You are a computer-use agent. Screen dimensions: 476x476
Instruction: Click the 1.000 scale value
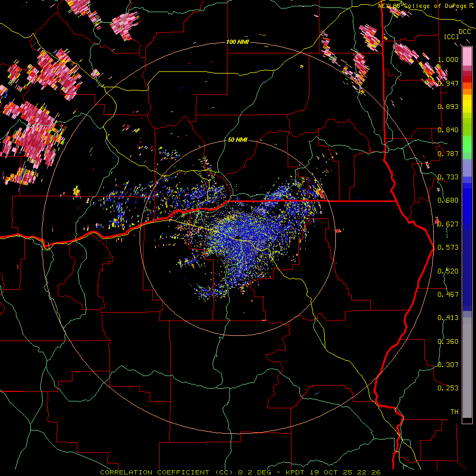click(448, 59)
